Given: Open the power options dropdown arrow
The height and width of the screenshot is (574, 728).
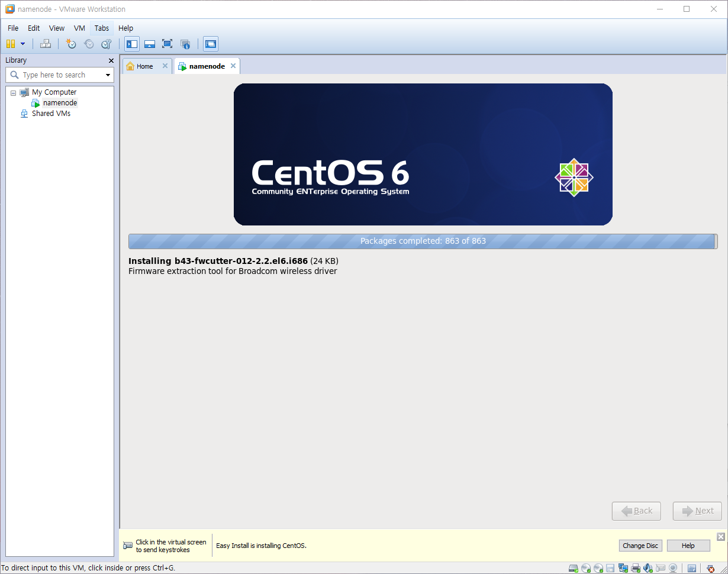Looking at the screenshot, I should point(22,44).
